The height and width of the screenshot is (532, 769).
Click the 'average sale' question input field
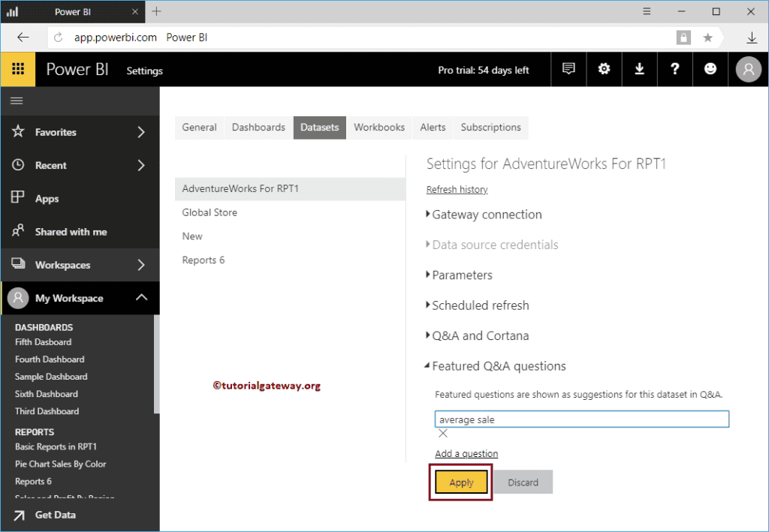click(x=581, y=419)
